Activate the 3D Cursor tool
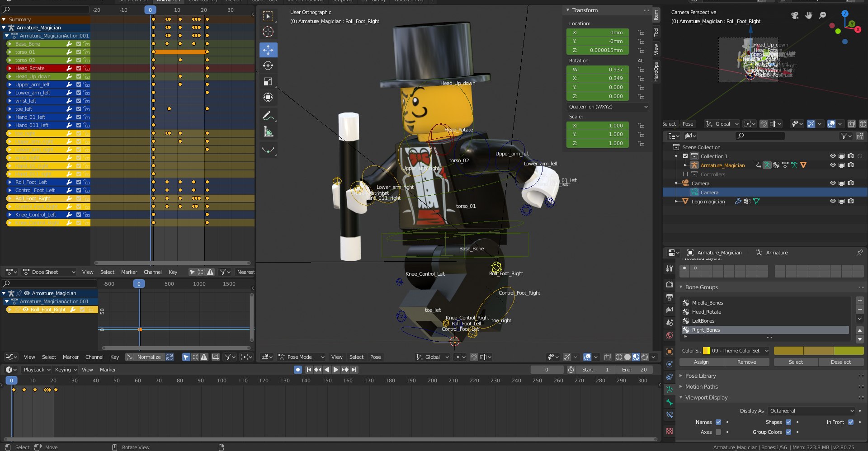The image size is (868, 451). click(268, 32)
